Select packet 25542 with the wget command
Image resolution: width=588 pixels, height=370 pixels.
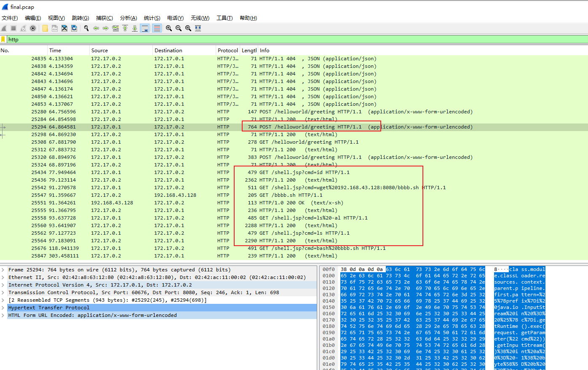(294, 188)
